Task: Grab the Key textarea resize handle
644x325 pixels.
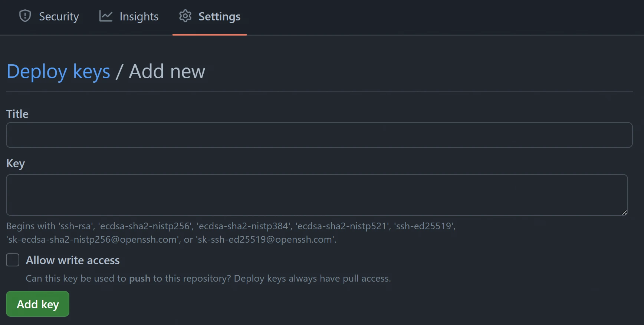Action: (624, 213)
